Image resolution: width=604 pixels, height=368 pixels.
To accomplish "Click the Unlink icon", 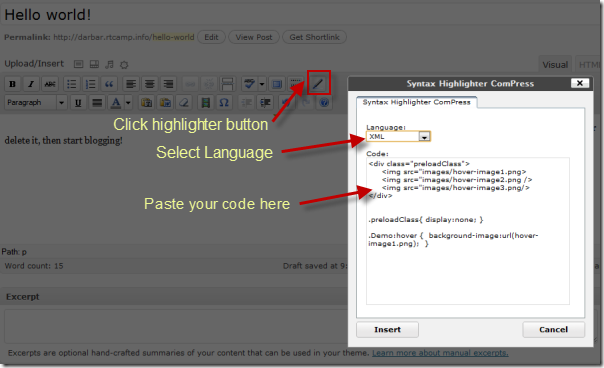I will point(209,84).
